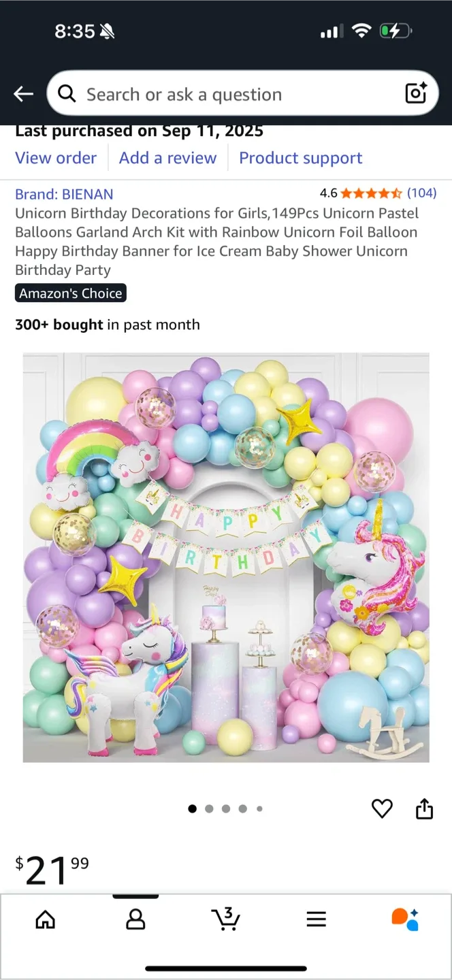
Task: Select the second image carousel dot
Action: [x=209, y=808]
